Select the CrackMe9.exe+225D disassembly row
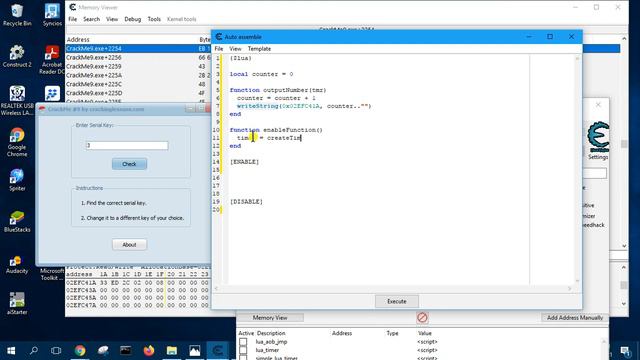This screenshot has width=640, height=360. pos(138,93)
